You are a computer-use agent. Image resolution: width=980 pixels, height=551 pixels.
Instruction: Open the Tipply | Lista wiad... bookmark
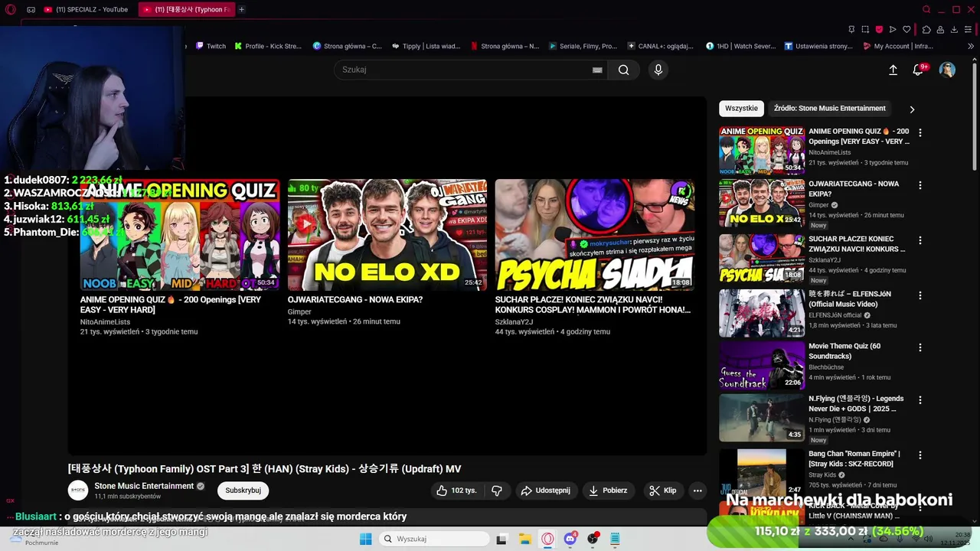click(426, 46)
